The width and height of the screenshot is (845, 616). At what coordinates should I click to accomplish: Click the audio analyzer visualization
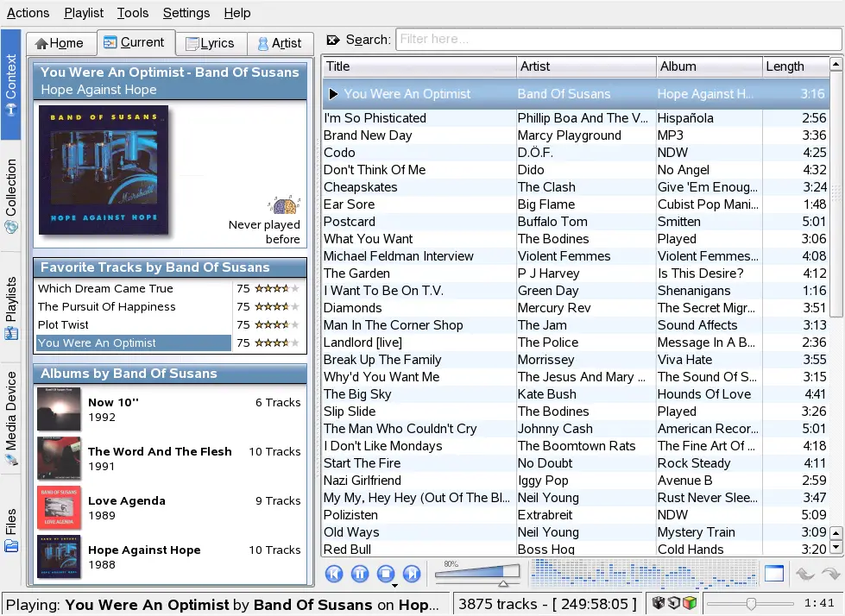tap(644, 573)
